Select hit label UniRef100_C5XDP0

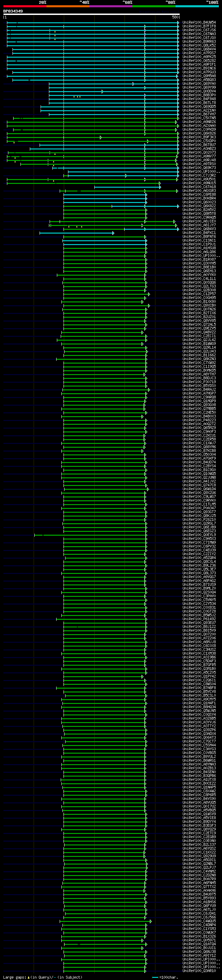click(x=199, y=141)
